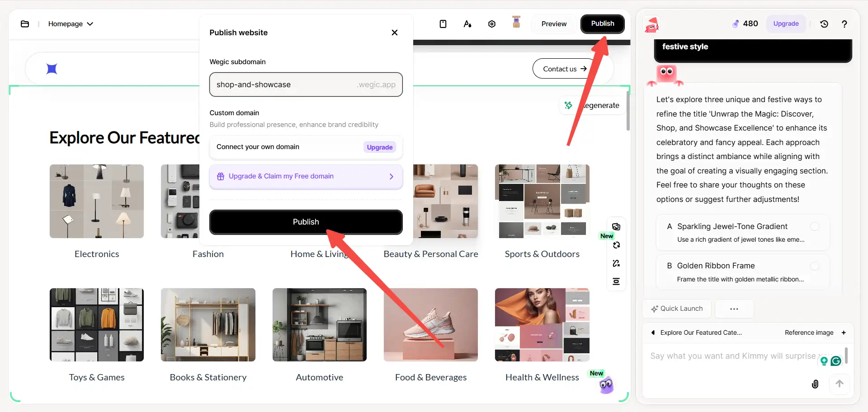The image size is (868, 412).
Task: Open site settings hexagon nut icon
Action: coord(492,24)
